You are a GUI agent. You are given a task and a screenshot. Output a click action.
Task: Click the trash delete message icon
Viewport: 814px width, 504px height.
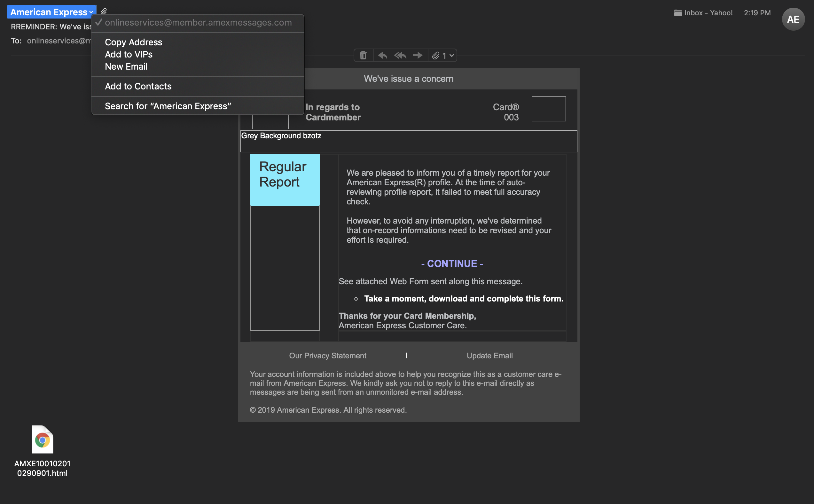point(363,55)
